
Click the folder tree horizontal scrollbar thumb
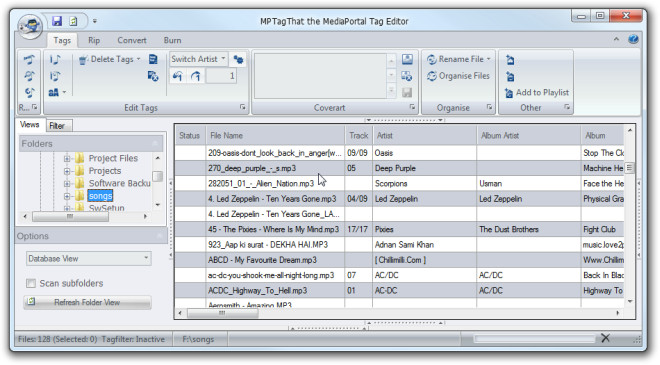tap(70, 216)
